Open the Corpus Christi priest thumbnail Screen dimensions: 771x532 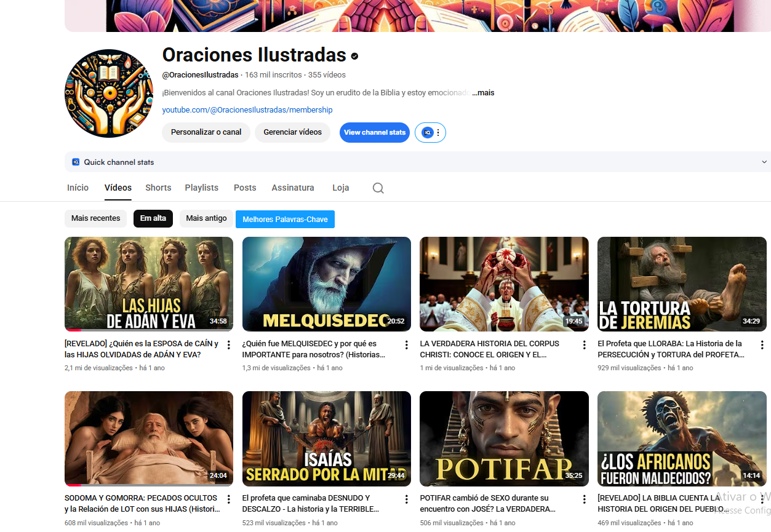504,284
